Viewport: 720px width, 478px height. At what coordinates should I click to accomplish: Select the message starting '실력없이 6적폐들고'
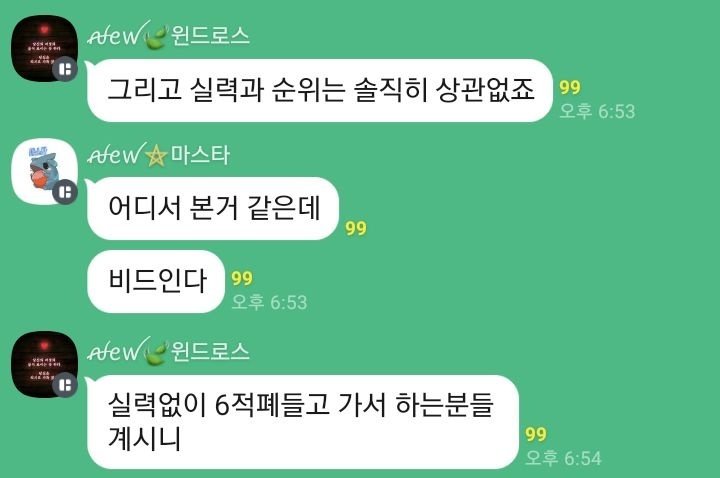tap(303, 422)
